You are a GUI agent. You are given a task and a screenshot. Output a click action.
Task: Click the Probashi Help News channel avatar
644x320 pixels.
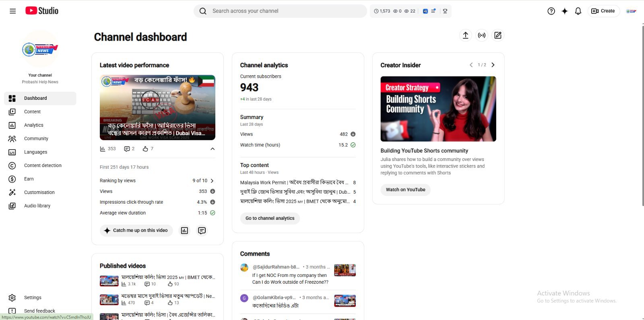pyautogui.click(x=40, y=49)
